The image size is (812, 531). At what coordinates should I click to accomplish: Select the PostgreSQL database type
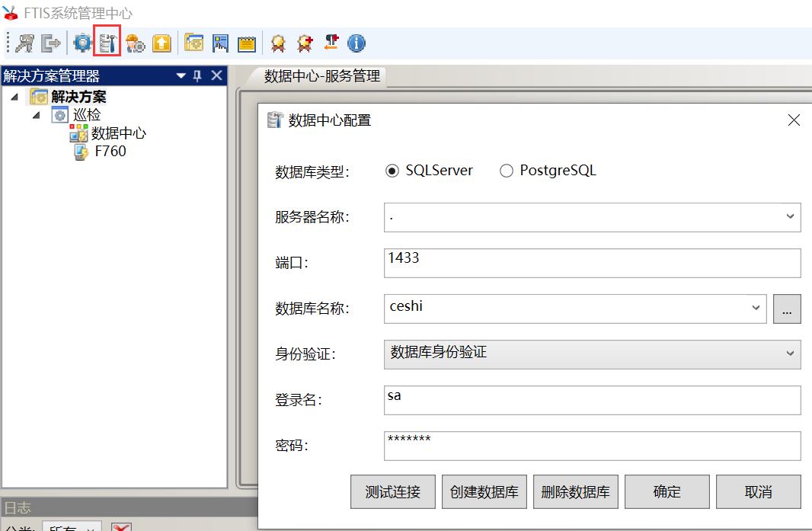point(507,171)
